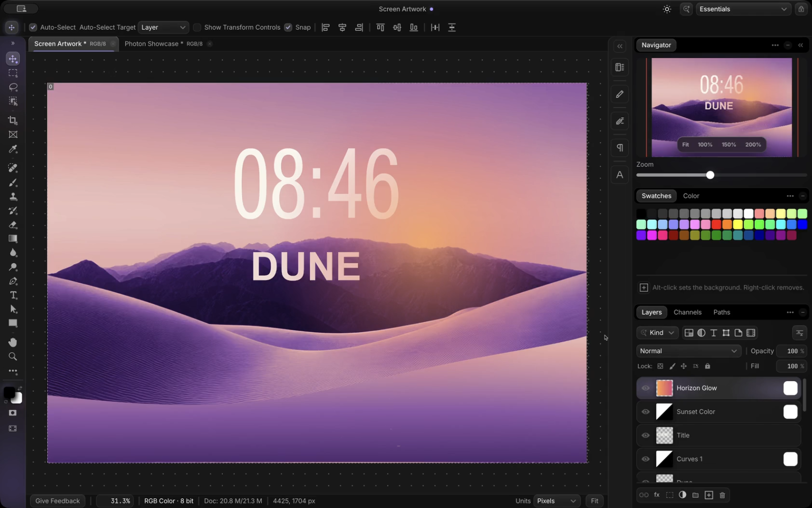Click the Navigator Zoom slider handle
Viewport: 812px width, 508px height.
tap(710, 175)
